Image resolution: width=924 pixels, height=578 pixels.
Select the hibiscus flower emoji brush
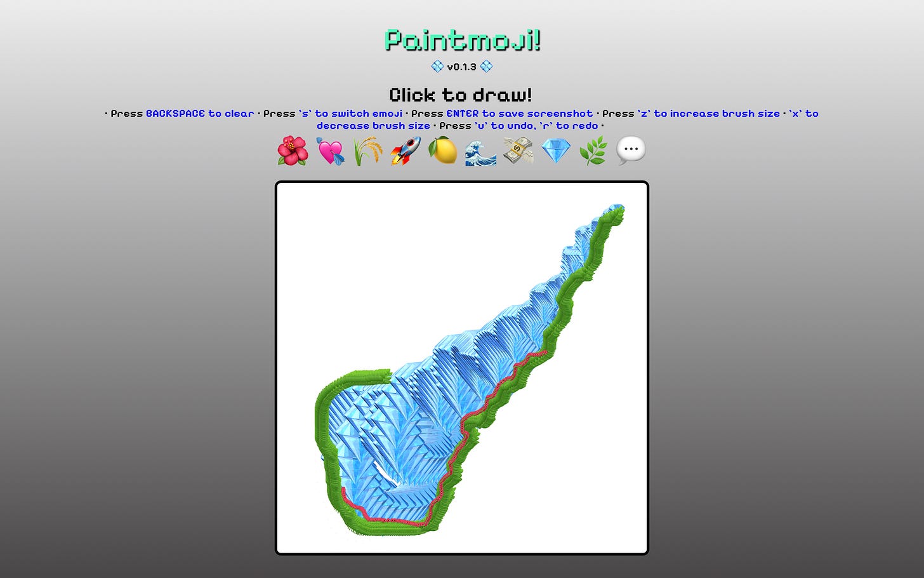coord(293,151)
